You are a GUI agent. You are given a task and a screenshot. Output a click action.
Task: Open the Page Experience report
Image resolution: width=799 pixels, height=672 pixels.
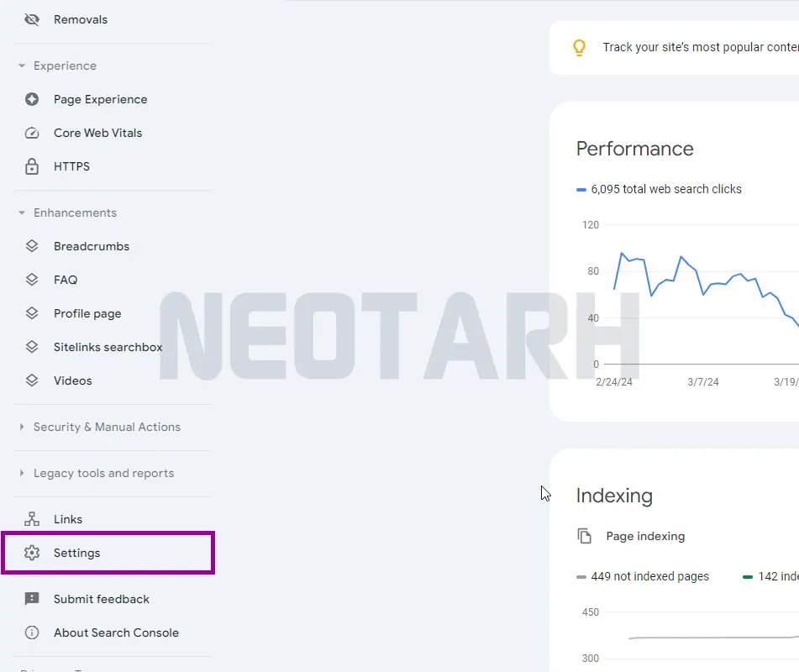(x=100, y=99)
